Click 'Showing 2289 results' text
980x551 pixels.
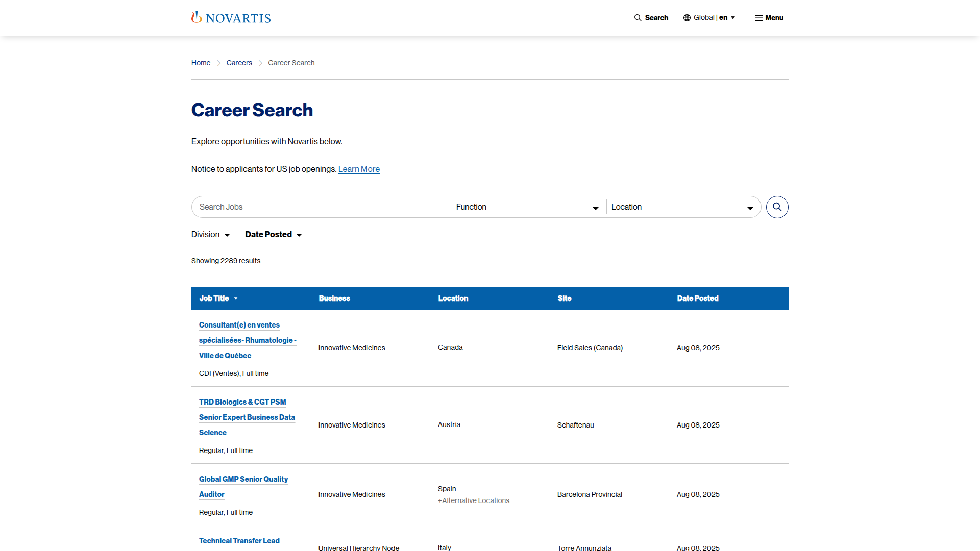(226, 261)
